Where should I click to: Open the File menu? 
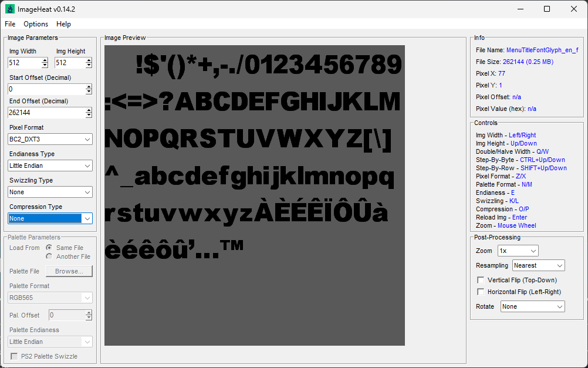pyautogui.click(x=10, y=24)
